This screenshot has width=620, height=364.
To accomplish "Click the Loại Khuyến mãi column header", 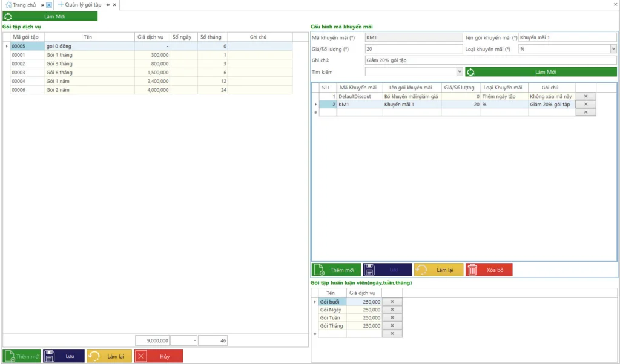I will [x=504, y=88].
